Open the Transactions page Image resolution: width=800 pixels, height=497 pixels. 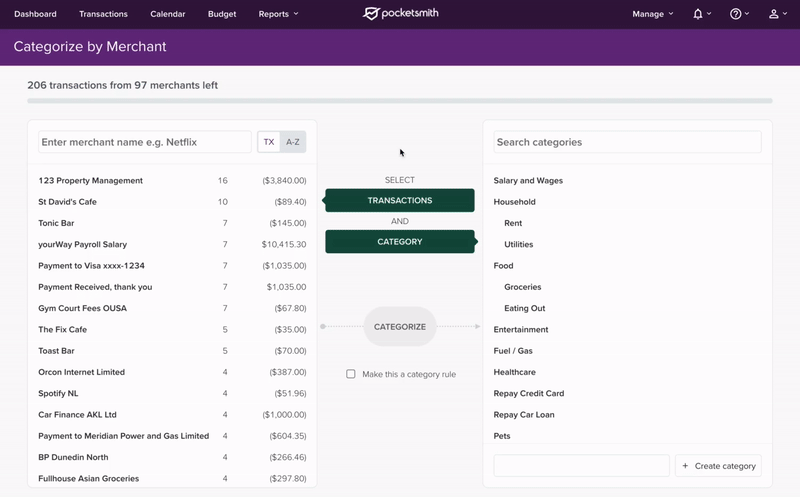(x=103, y=14)
